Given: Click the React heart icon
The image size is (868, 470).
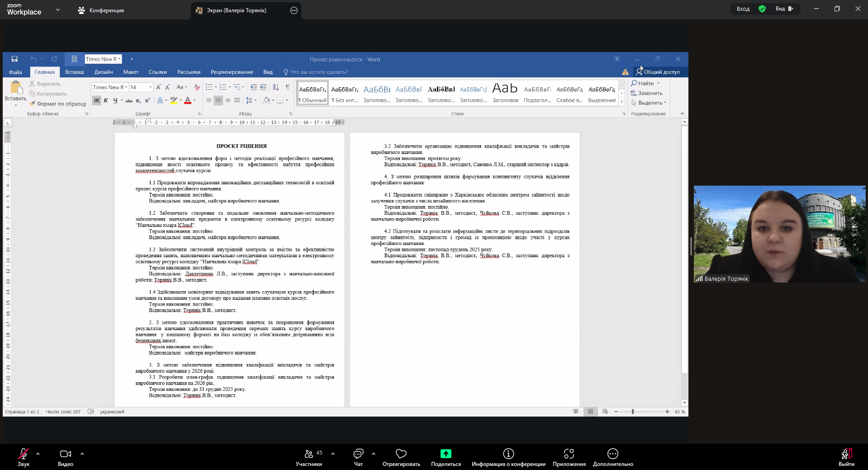Looking at the screenshot, I should tap(401, 454).
